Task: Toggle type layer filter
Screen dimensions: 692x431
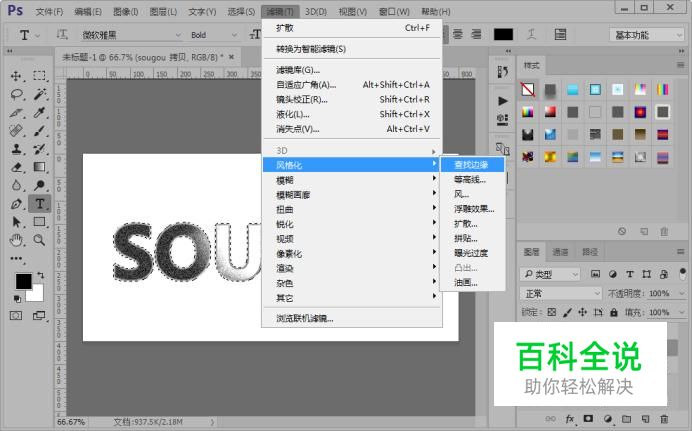Action: [630, 274]
